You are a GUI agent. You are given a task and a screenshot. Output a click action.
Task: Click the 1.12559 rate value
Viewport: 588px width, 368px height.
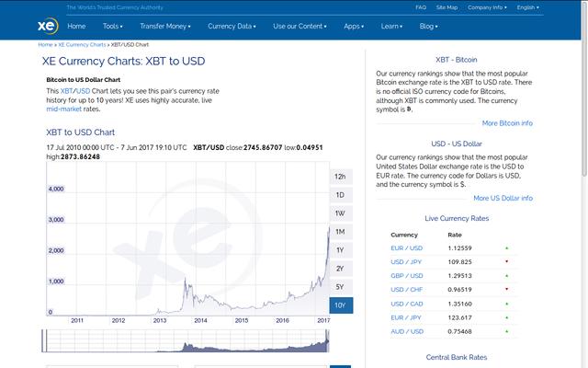coord(459,248)
